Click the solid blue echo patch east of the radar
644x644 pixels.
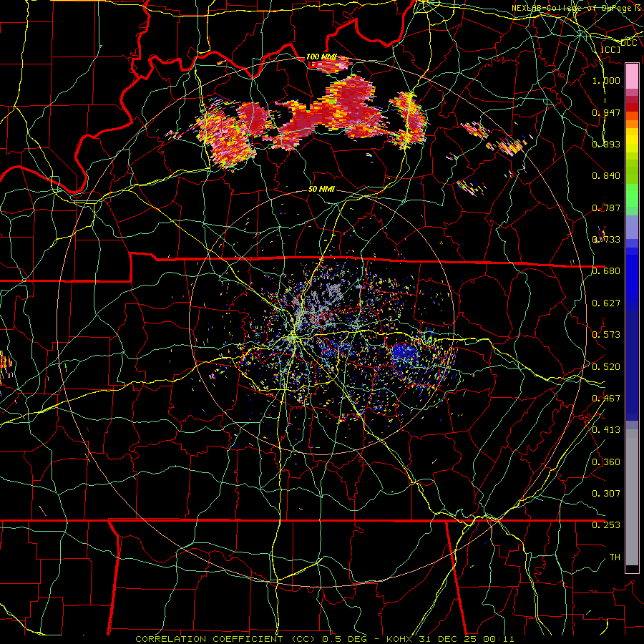(404, 353)
